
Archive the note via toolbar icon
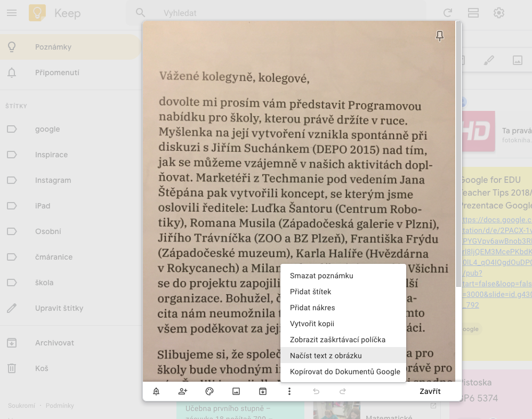(x=263, y=391)
